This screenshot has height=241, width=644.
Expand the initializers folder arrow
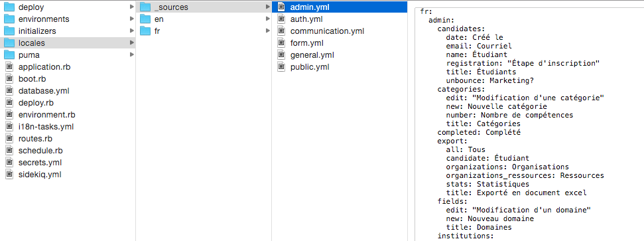coord(131,31)
